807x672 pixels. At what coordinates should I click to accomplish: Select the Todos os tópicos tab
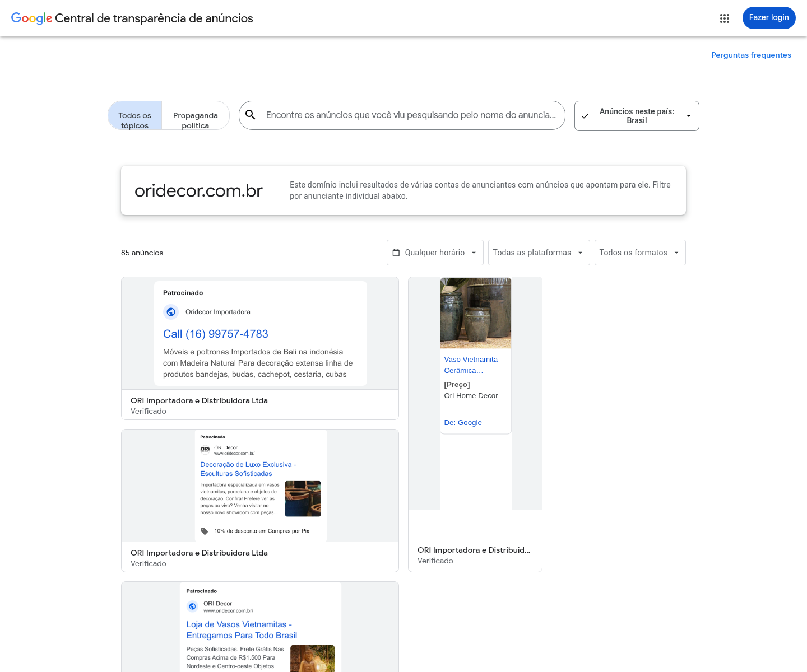pyautogui.click(x=135, y=115)
